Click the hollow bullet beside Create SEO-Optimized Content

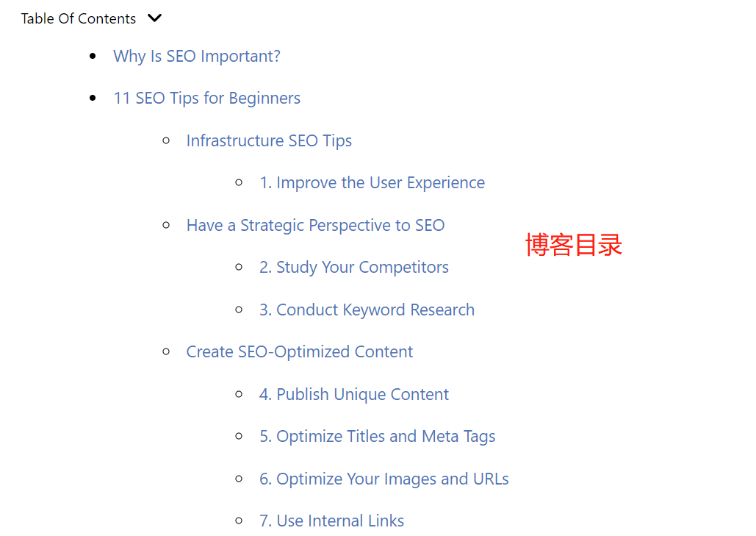(166, 351)
